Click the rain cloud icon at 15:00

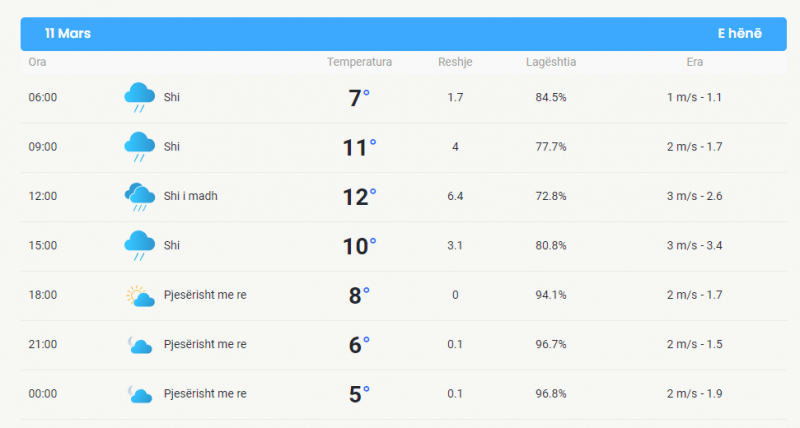[x=139, y=246]
